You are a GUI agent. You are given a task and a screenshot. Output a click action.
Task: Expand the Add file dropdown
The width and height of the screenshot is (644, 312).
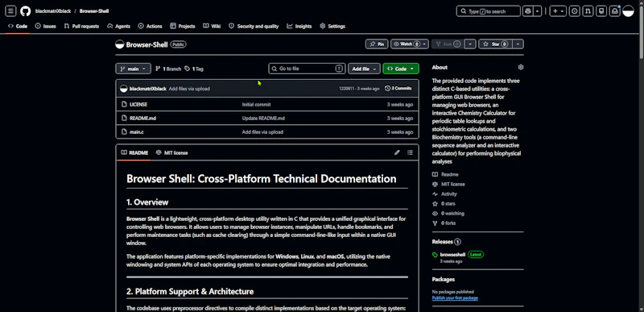364,69
